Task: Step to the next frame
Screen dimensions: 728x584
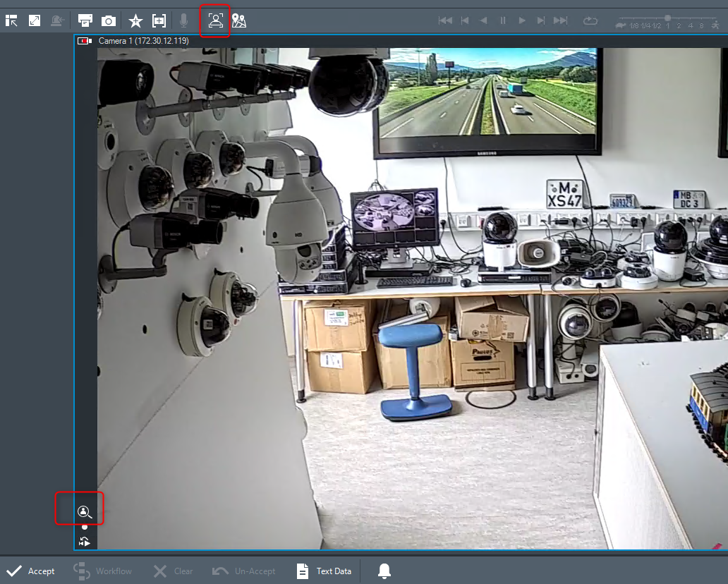Action: click(541, 20)
